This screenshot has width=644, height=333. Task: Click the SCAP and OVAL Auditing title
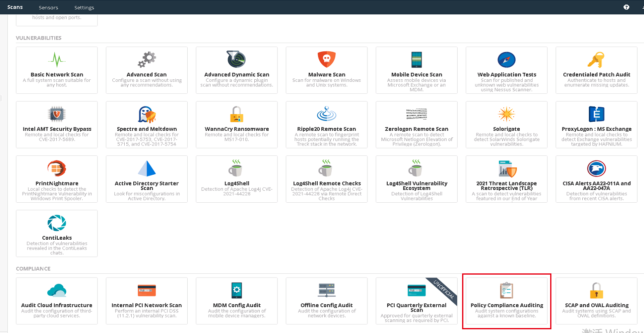tap(597, 305)
